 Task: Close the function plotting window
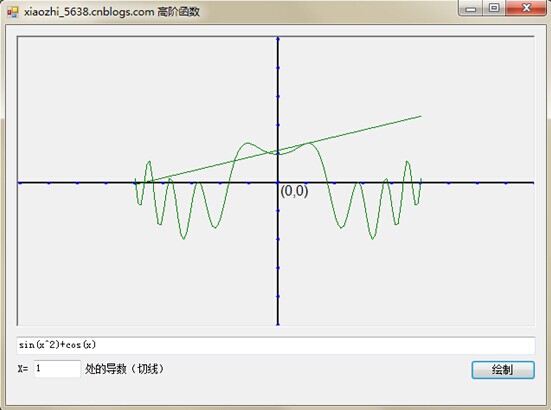526,8
